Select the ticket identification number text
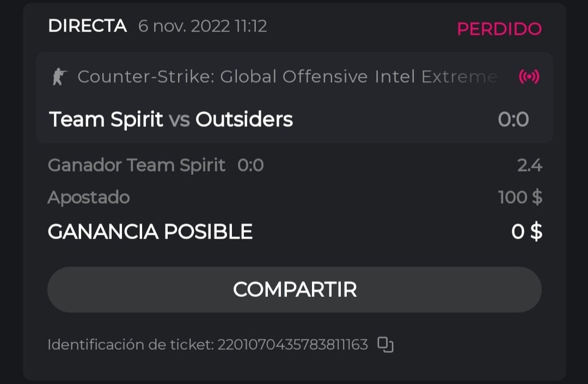The height and width of the screenshot is (384, 588). point(293,345)
